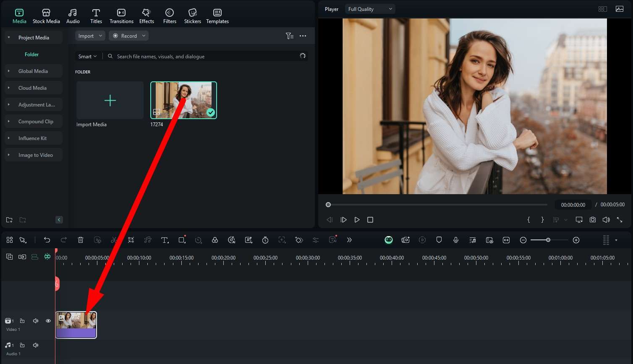The image size is (633, 364).
Task: Switch to the Templates tab
Action: click(217, 16)
